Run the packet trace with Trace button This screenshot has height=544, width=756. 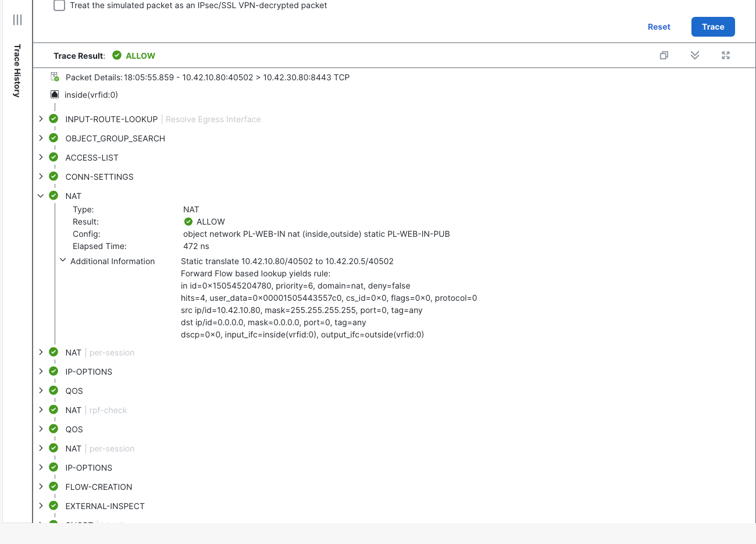pyautogui.click(x=713, y=27)
